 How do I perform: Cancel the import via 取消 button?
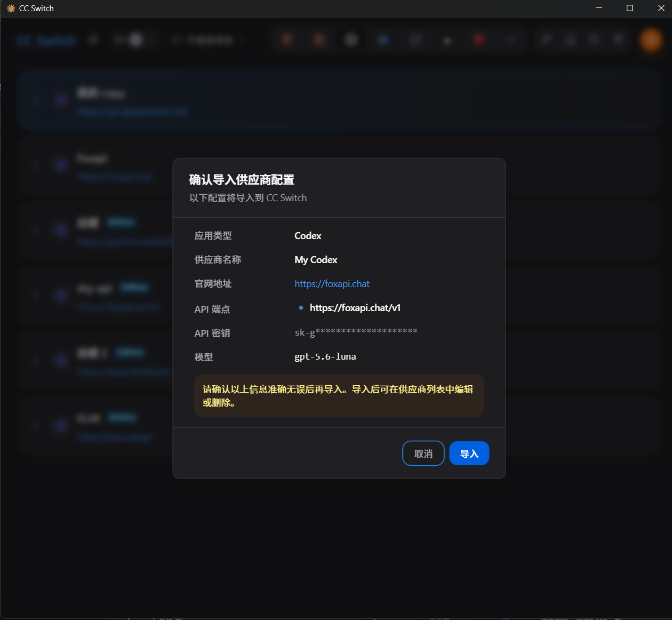coord(423,454)
